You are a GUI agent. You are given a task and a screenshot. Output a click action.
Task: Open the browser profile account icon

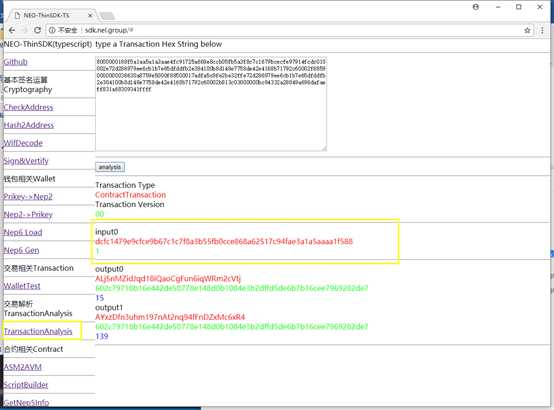476,7
